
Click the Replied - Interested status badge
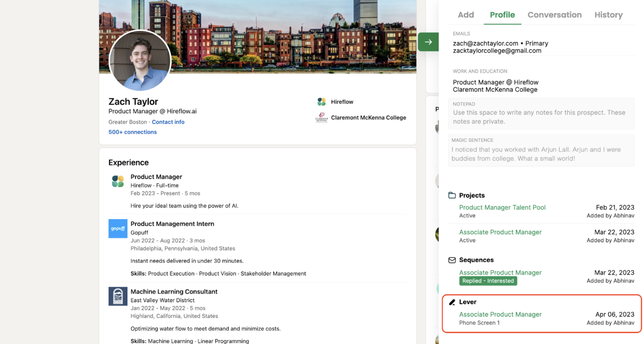[488, 281]
